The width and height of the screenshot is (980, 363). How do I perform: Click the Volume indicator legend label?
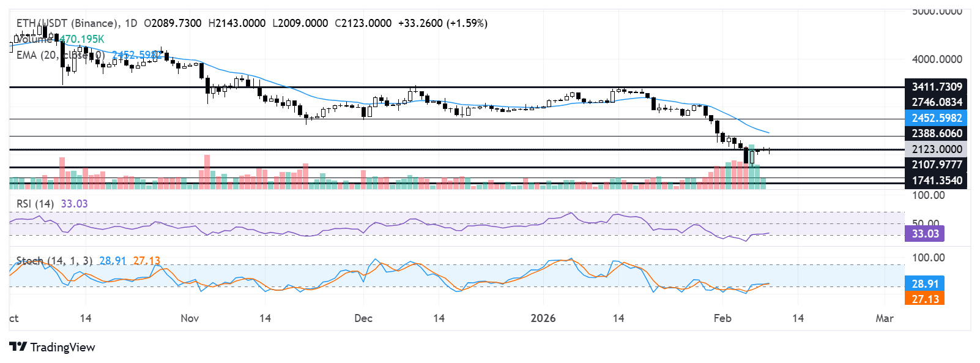coord(34,39)
